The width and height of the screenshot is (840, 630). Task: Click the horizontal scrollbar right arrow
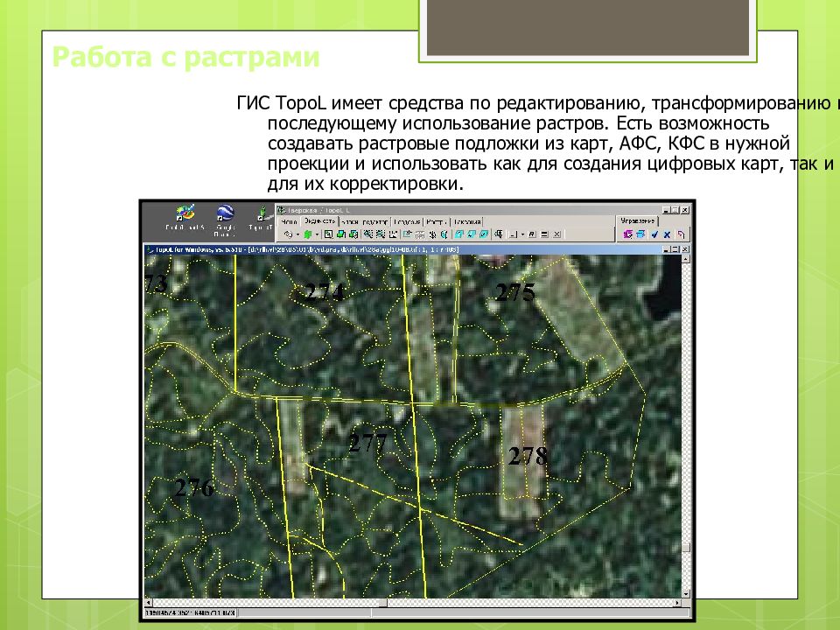(677, 603)
